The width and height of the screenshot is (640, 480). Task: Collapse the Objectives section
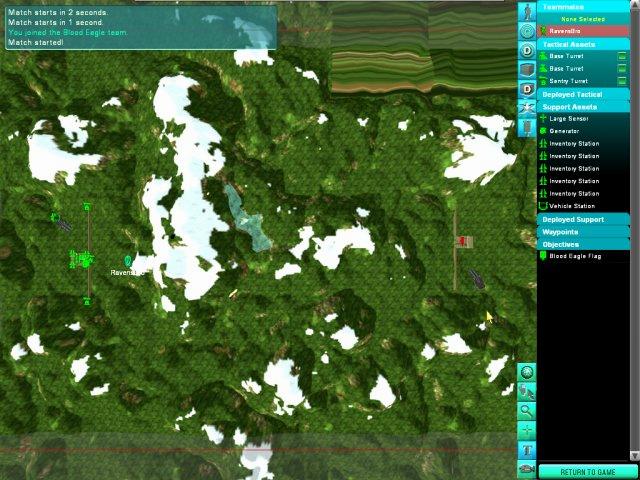click(583, 244)
